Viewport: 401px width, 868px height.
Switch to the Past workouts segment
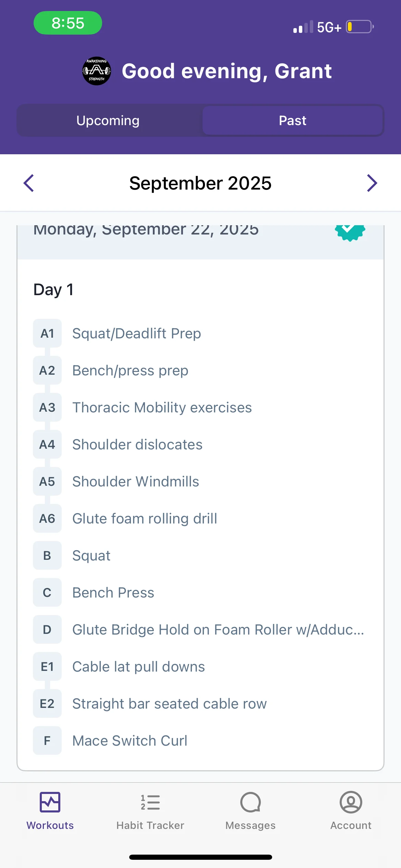coord(292,120)
